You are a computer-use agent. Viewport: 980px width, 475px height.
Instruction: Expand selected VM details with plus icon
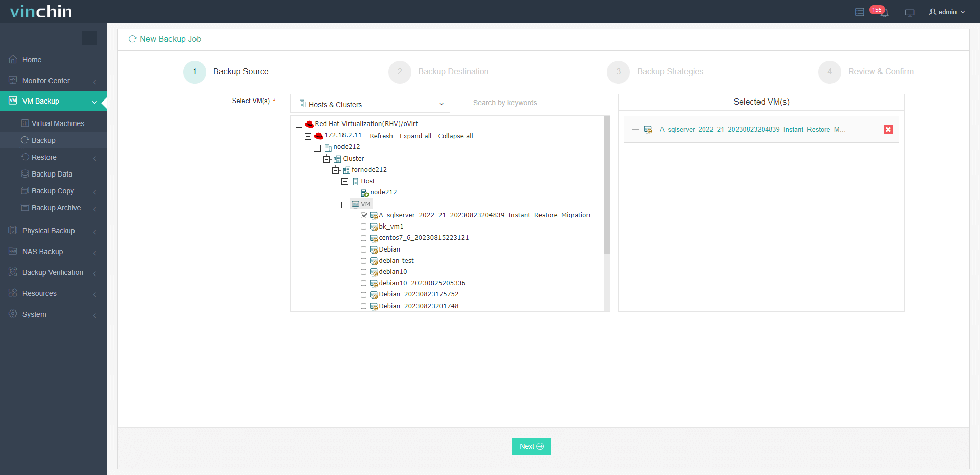(635, 130)
